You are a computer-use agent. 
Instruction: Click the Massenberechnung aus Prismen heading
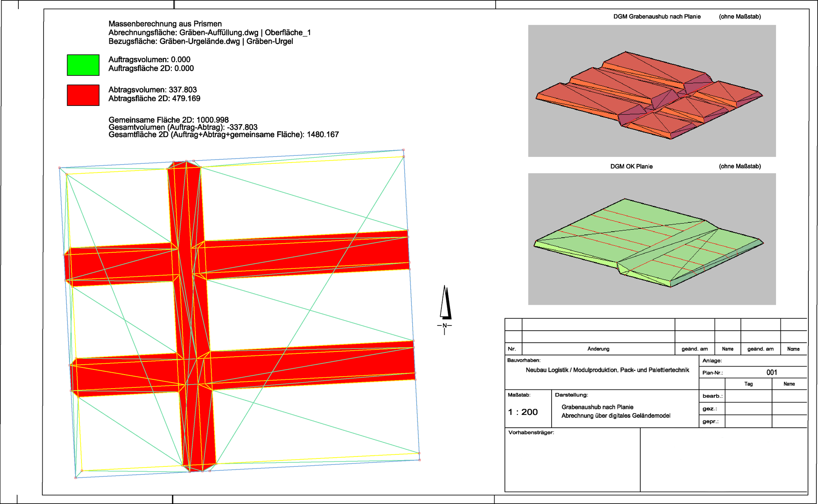(x=165, y=24)
